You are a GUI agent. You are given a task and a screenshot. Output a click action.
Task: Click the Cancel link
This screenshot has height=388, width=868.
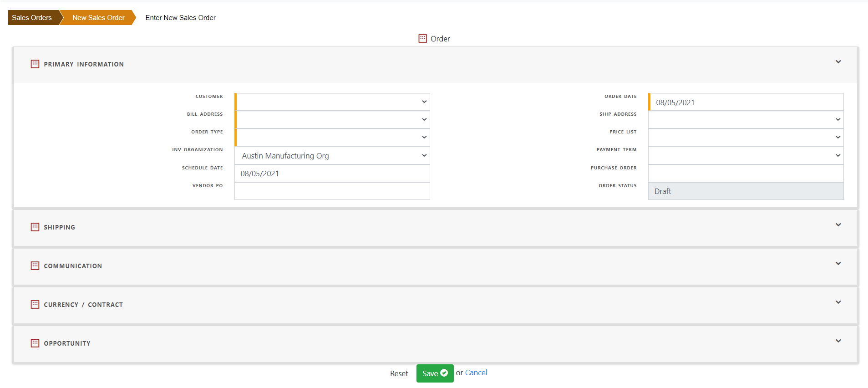tap(476, 373)
